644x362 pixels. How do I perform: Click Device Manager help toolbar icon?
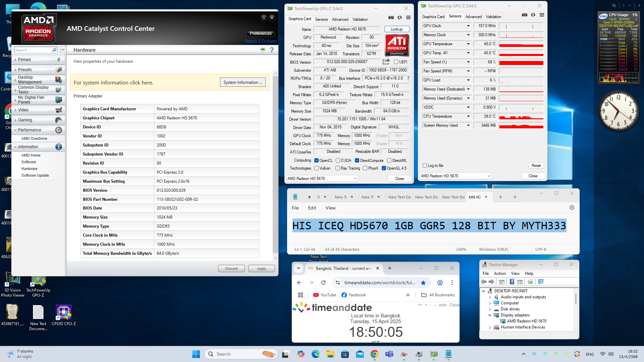click(512, 282)
